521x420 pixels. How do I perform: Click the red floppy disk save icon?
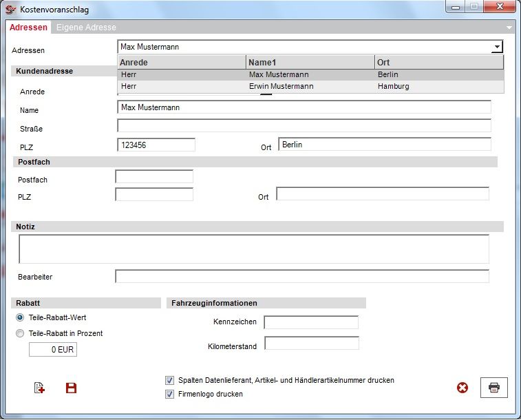pyautogui.click(x=71, y=388)
